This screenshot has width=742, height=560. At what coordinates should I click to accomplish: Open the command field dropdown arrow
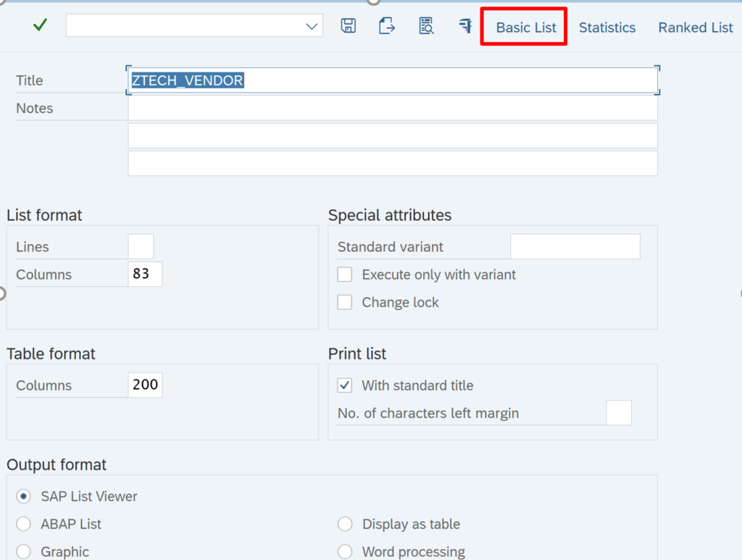coord(312,25)
